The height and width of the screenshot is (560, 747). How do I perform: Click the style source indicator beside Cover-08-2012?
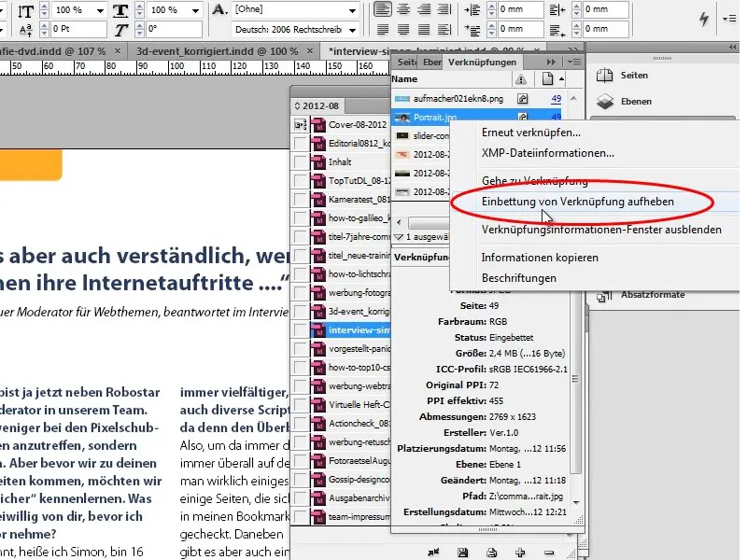click(x=300, y=125)
